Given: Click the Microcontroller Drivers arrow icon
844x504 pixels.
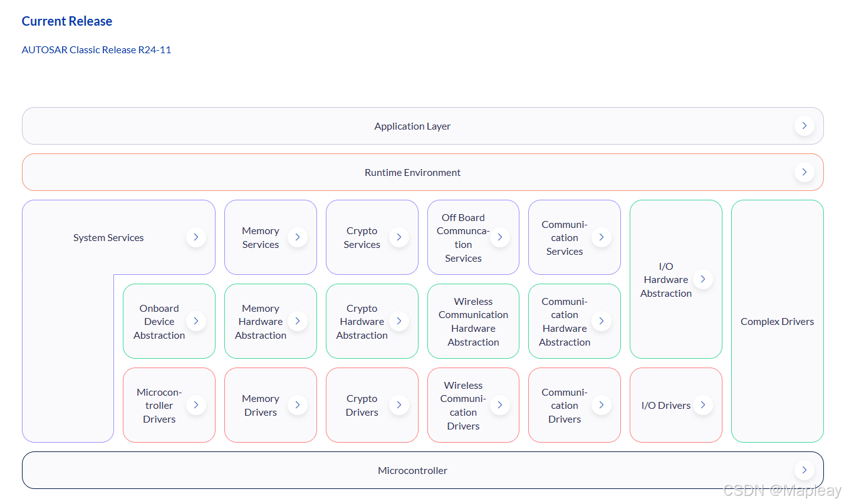Looking at the screenshot, I should (196, 405).
